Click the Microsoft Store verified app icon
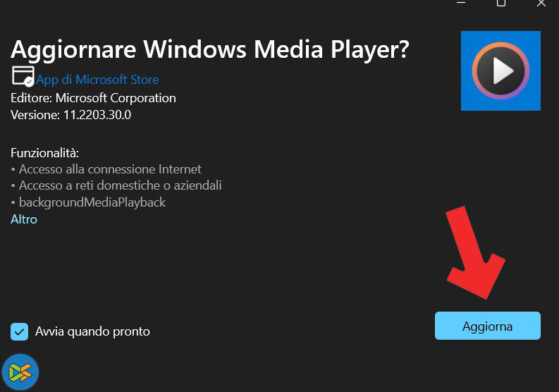Screen dimensions: 559x392 tap(23, 76)
